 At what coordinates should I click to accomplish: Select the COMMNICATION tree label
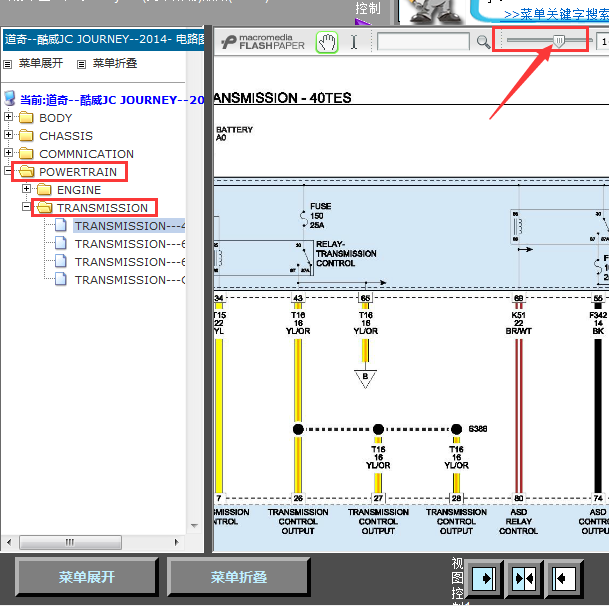[86, 154]
